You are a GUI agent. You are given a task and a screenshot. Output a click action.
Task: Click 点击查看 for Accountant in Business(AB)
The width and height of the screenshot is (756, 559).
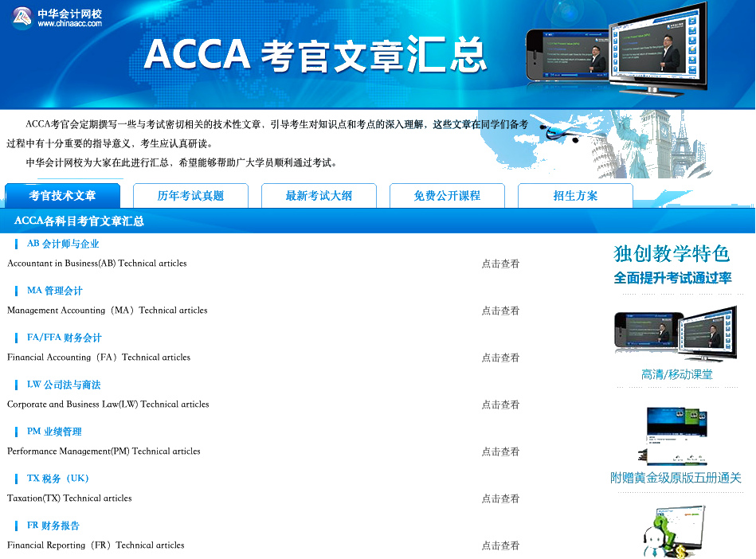[500, 264]
